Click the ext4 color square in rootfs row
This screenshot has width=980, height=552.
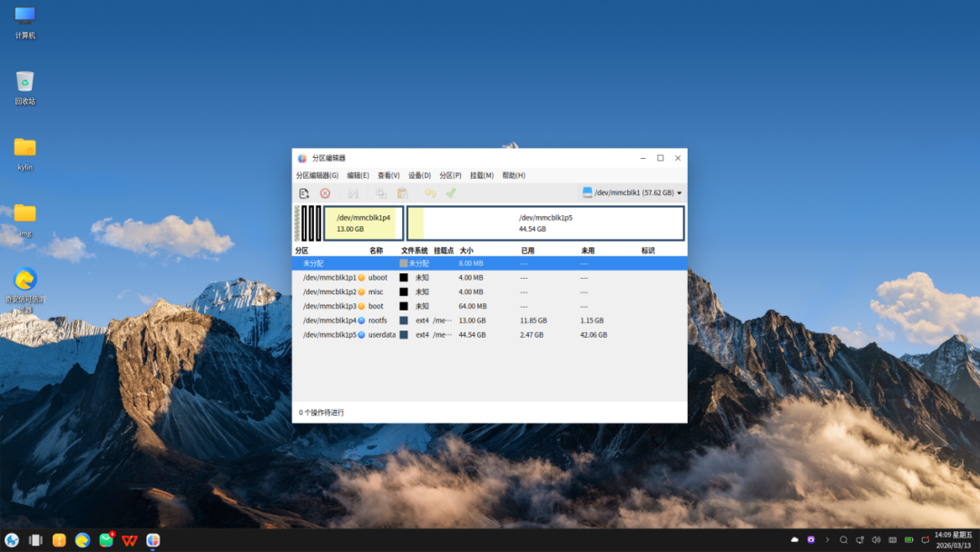(404, 320)
